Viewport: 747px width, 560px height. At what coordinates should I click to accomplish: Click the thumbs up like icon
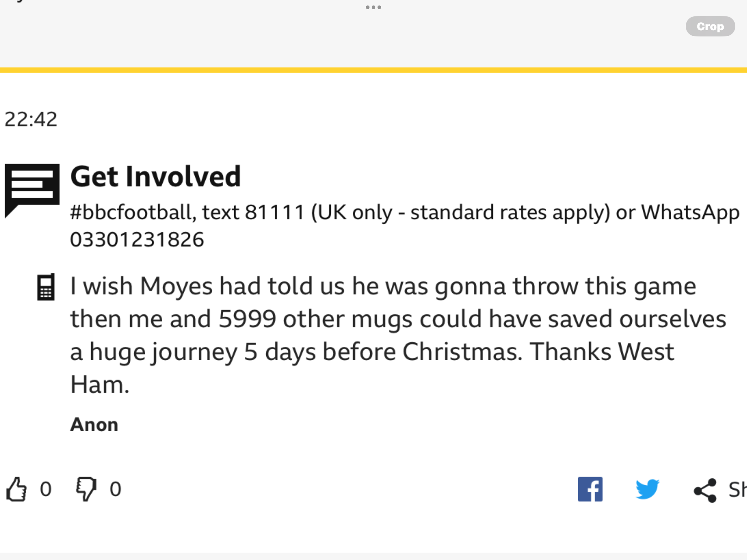coord(16,489)
